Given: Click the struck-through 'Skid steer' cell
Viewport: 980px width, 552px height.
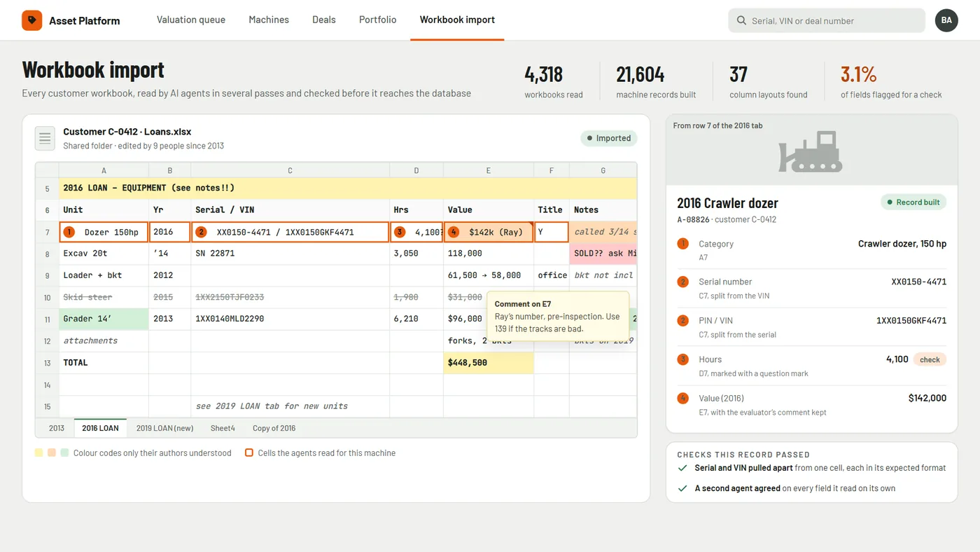Looking at the screenshot, I should point(104,297).
